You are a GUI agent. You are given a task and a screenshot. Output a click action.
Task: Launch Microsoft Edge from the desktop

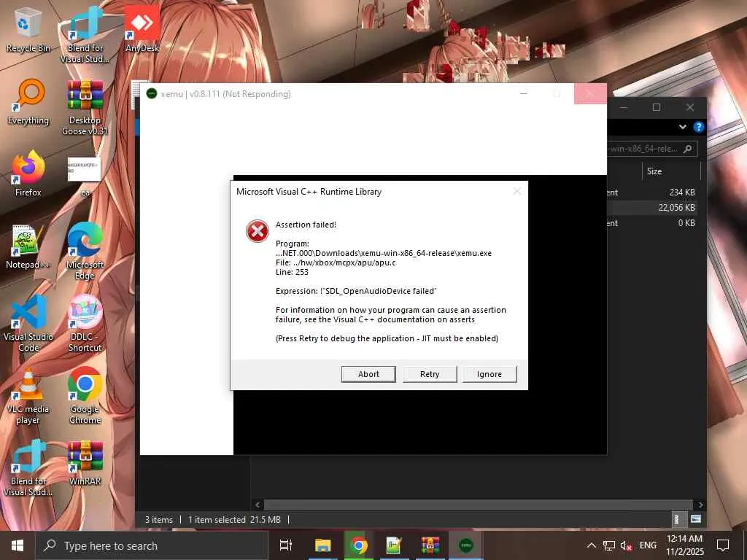[x=85, y=252]
